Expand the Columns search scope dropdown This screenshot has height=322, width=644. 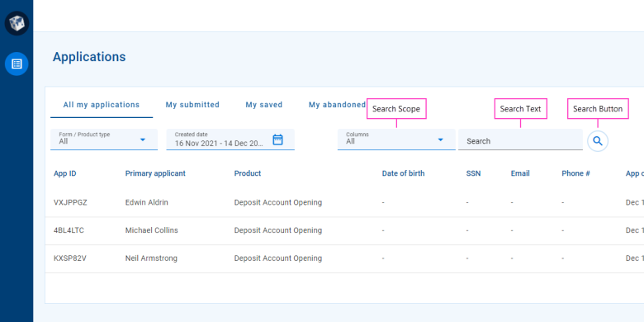396,140
